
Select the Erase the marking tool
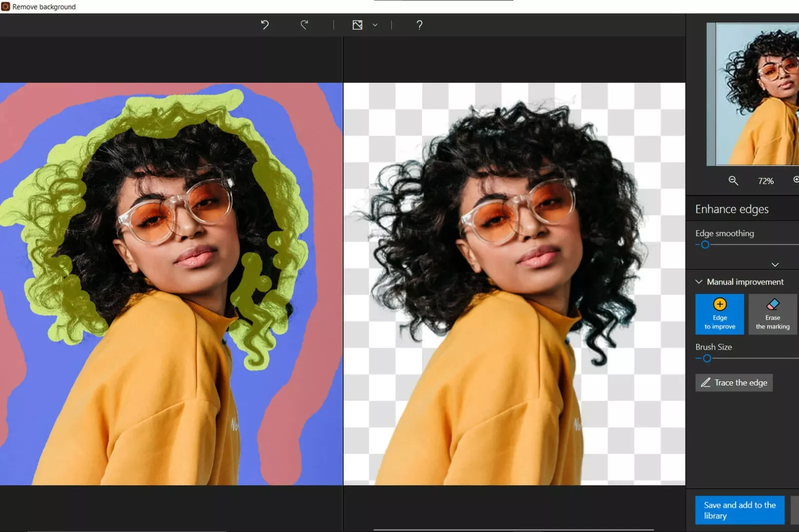tap(773, 314)
